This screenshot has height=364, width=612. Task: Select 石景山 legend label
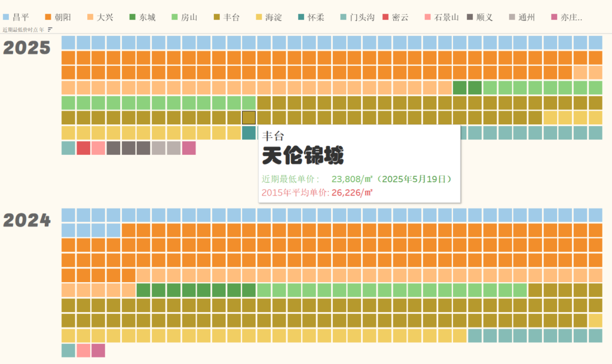[x=446, y=17]
